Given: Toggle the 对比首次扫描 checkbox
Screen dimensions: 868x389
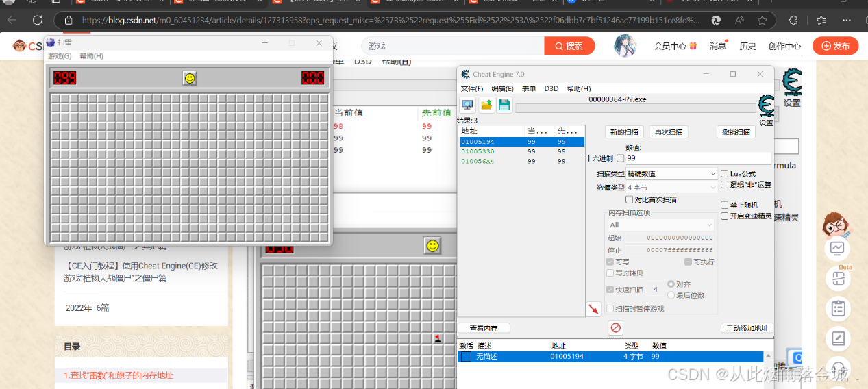Looking at the screenshot, I should pos(630,199).
